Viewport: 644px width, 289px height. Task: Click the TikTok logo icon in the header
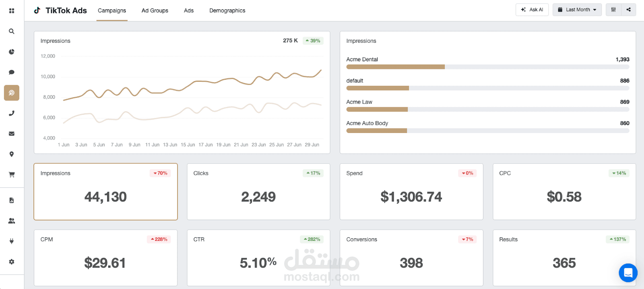click(37, 10)
